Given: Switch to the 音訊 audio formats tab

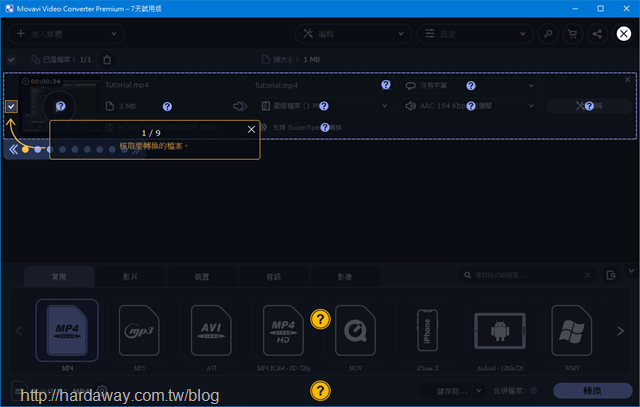Looking at the screenshot, I should tap(273, 277).
